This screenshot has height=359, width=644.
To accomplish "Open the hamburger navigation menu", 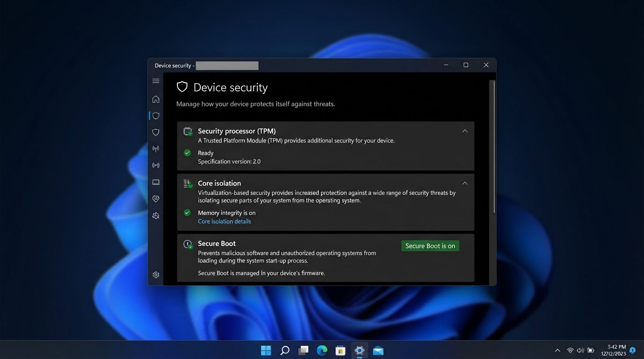I will coord(156,81).
